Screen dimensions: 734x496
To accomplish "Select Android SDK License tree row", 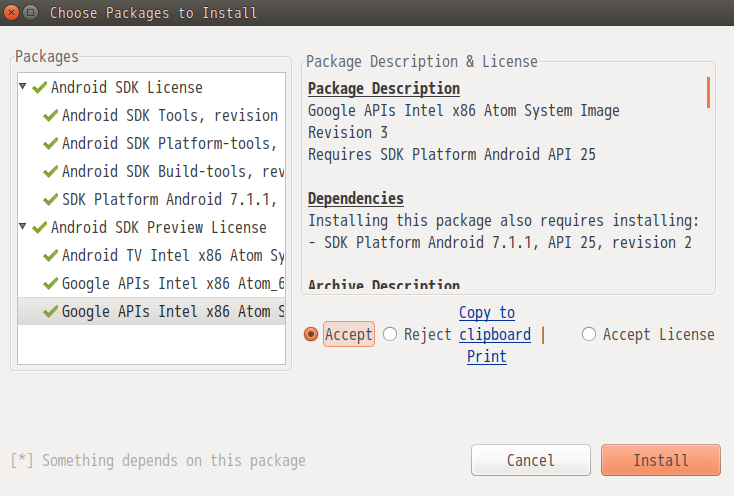I will tap(151, 87).
